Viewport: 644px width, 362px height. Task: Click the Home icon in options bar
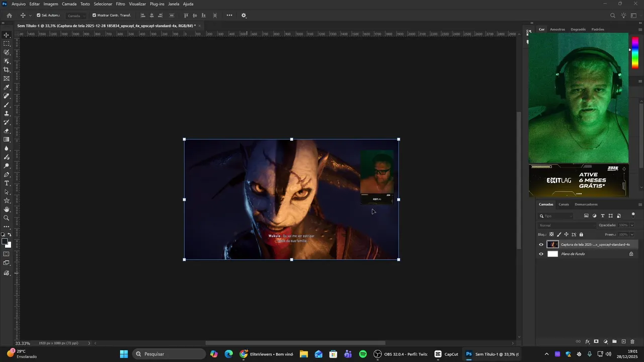pos(9,16)
